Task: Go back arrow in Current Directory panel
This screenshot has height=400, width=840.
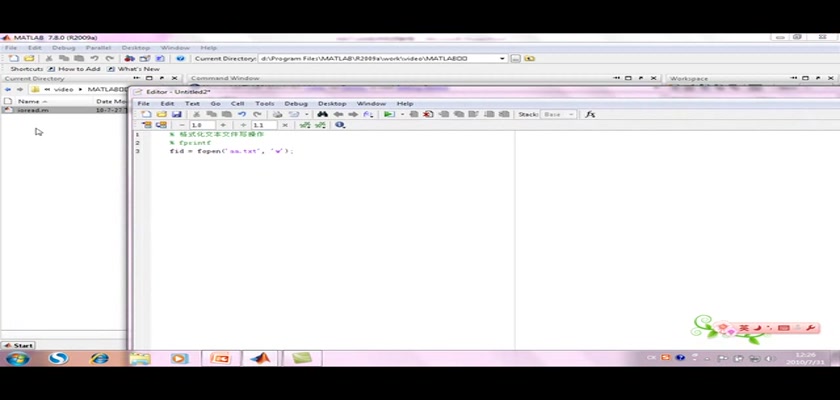Action: 7,89
